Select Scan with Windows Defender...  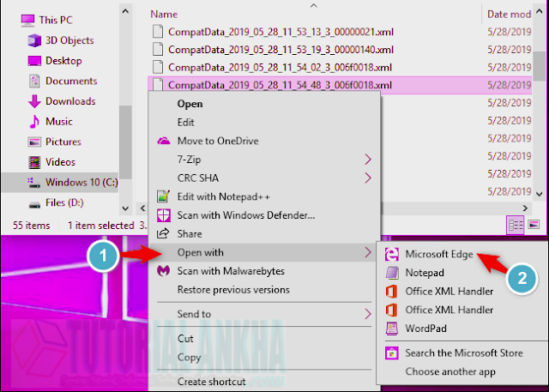tap(246, 215)
